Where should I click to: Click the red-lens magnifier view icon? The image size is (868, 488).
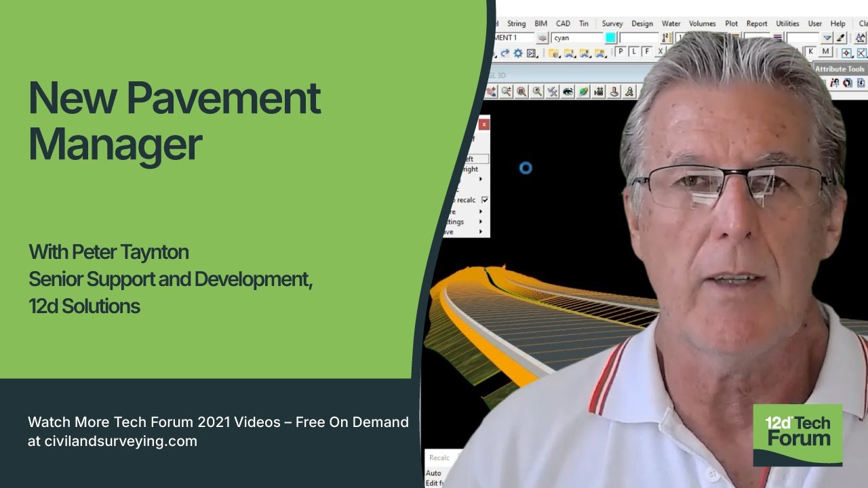[521, 91]
